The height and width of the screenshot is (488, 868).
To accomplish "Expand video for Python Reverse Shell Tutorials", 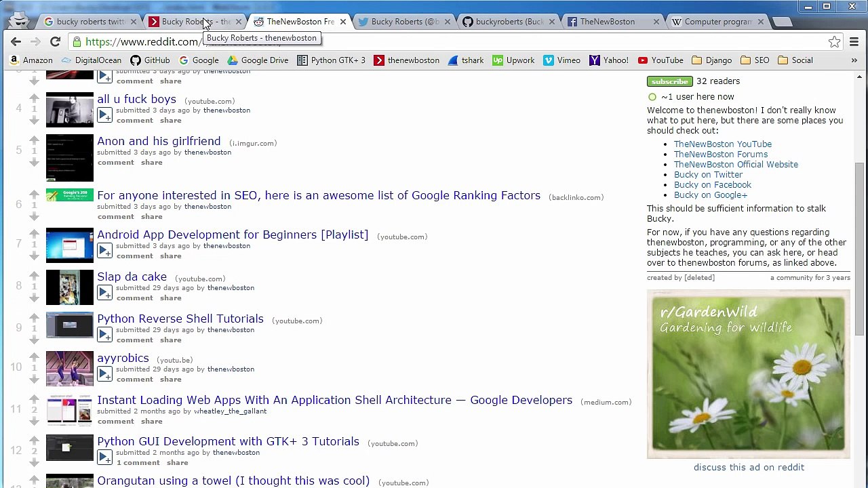I will pos(104,335).
